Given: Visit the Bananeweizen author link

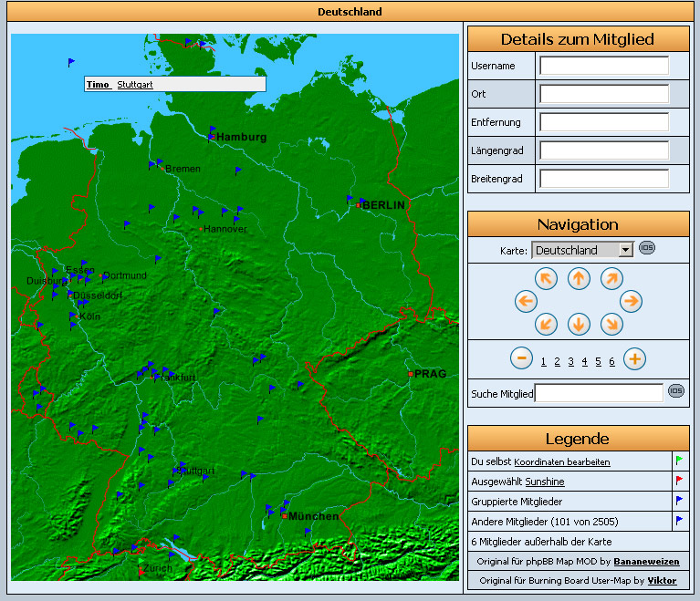Looking at the screenshot, I should click(x=644, y=561).
